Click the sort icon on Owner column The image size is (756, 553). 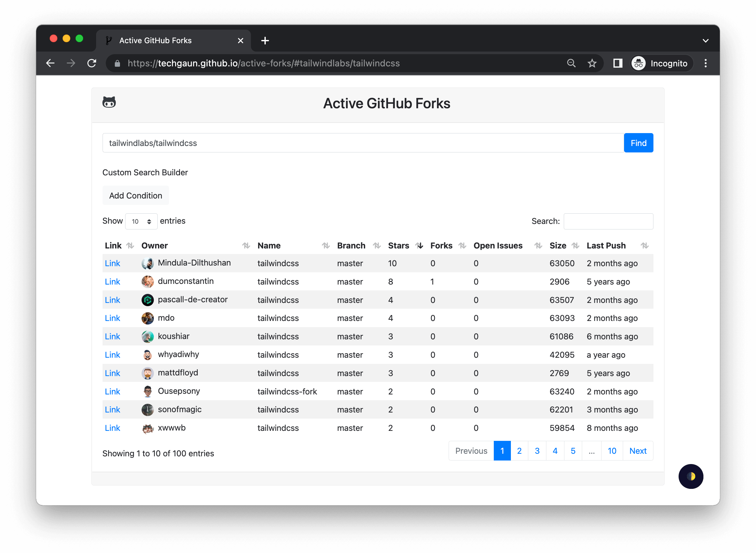tap(245, 245)
